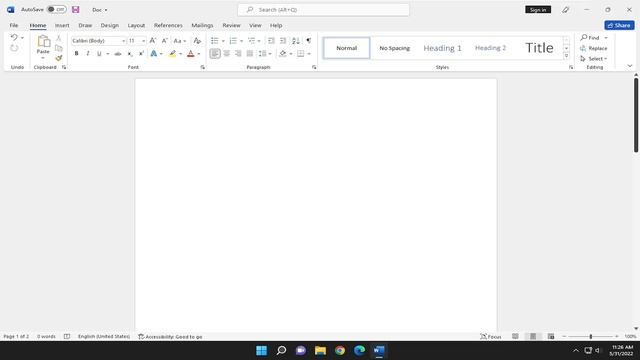
Task: Select the Format Painter brush
Action: pyautogui.click(x=59, y=58)
